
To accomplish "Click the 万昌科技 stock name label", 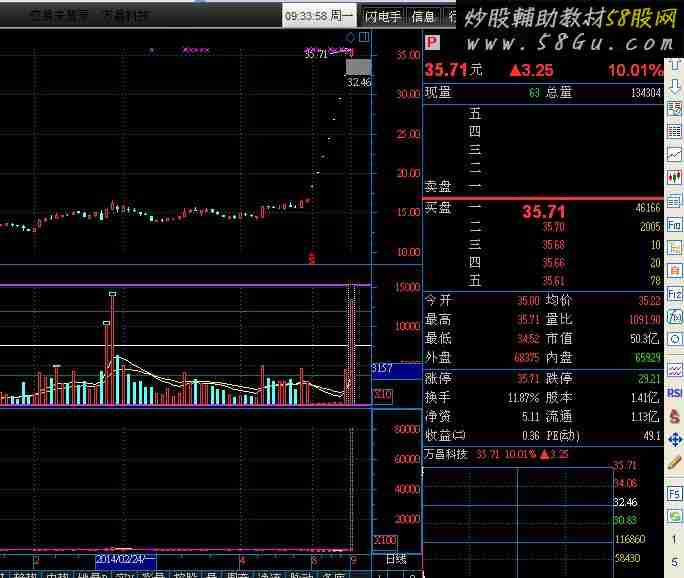I will (x=447, y=454).
